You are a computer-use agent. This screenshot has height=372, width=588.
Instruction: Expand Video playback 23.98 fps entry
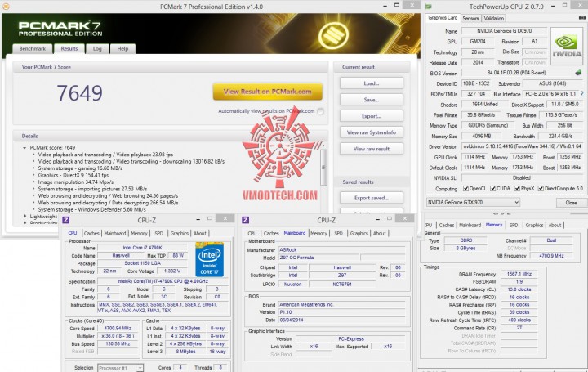33,155
